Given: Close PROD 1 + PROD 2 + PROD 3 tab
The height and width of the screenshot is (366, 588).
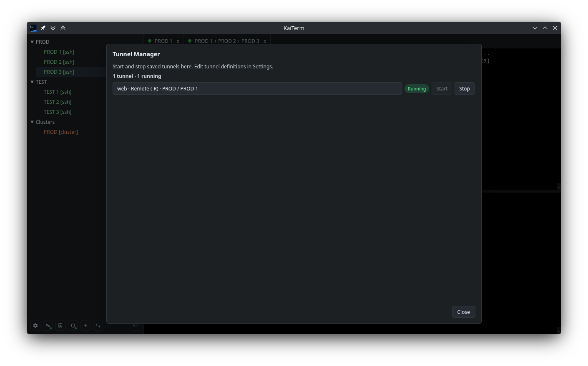Looking at the screenshot, I should [265, 41].
